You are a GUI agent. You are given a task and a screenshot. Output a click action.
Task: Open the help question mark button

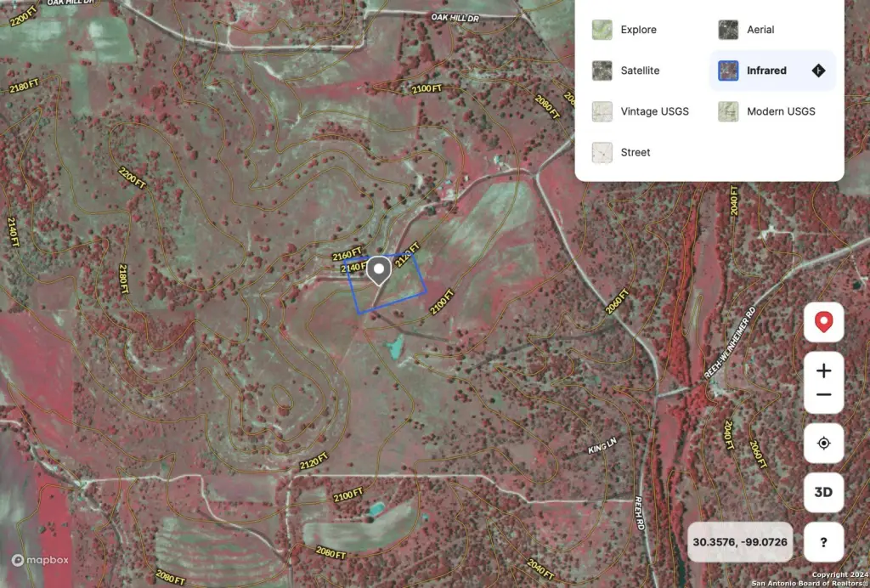tap(823, 542)
